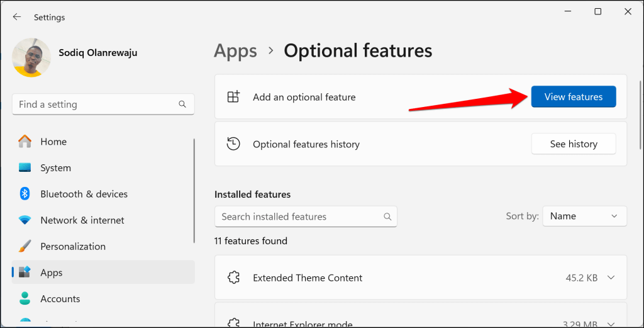This screenshot has width=644, height=328.
Task: Focus the Search installed features field
Action: coord(299,217)
